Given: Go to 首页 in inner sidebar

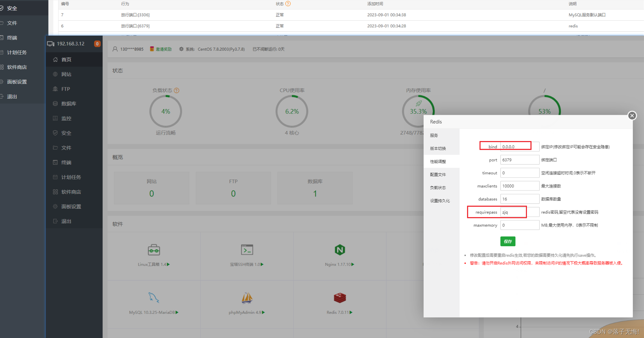Looking at the screenshot, I should [74, 59].
